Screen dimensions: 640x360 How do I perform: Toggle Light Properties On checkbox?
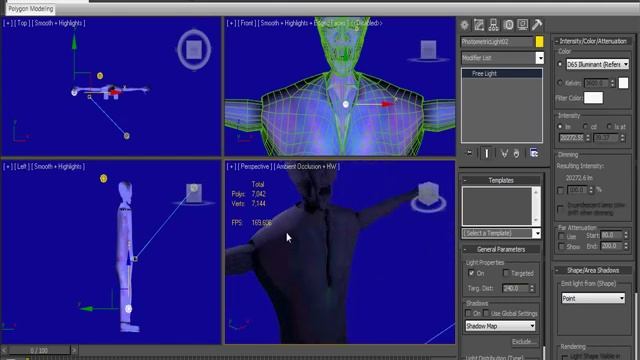click(471, 273)
